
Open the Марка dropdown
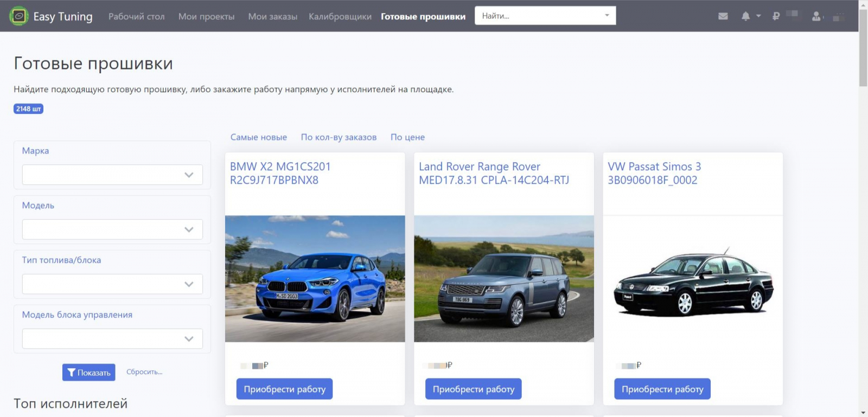(112, 175)
